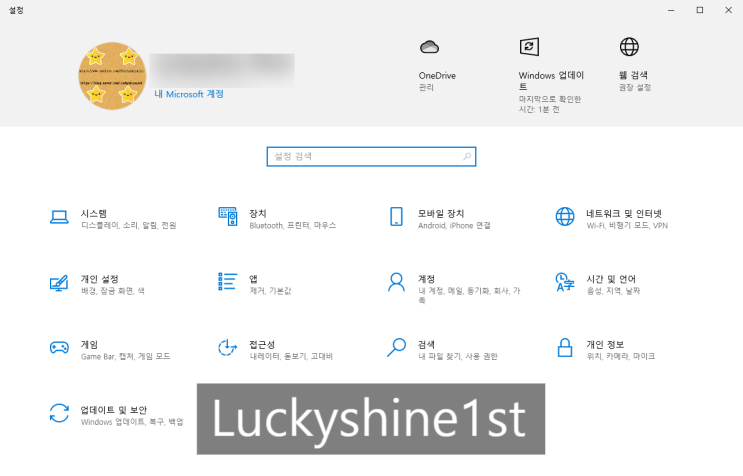The width and height of the screenshot is (743, 476).
Task: Click the 내 Microsoft 계정 link
Action: [189, 94]
